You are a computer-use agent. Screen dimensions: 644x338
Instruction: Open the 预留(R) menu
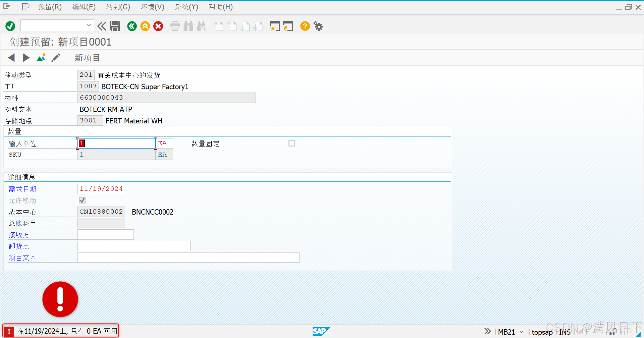pyautogui.click(x=50, y=7)
